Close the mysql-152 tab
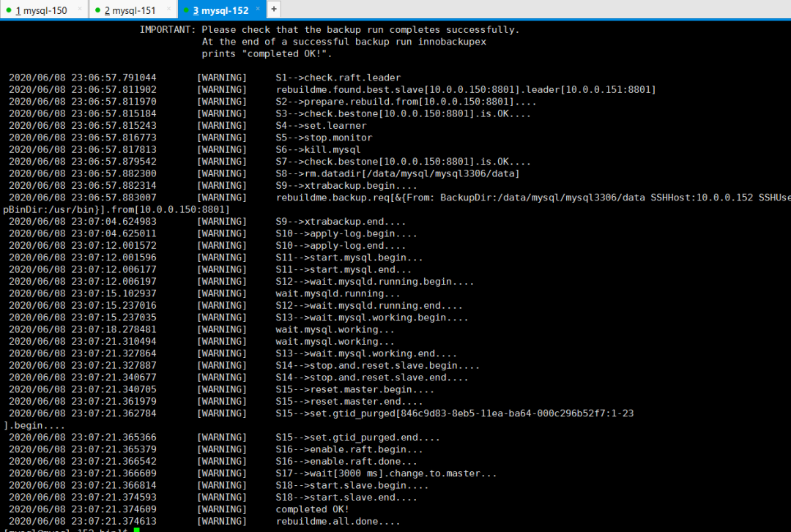 coord(258,9)
